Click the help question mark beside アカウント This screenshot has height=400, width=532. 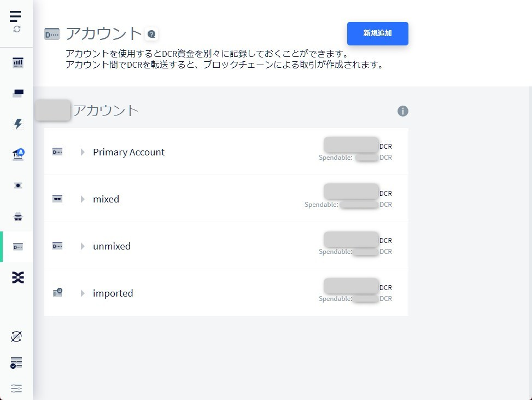(x=151, y=34)
